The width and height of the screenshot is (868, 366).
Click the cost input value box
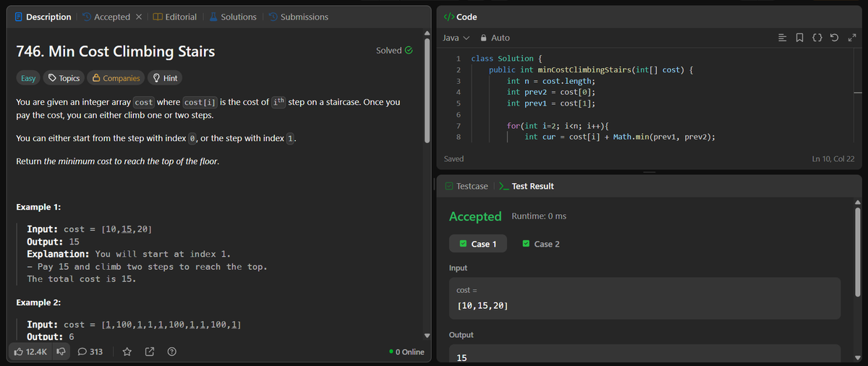(645, 298)
